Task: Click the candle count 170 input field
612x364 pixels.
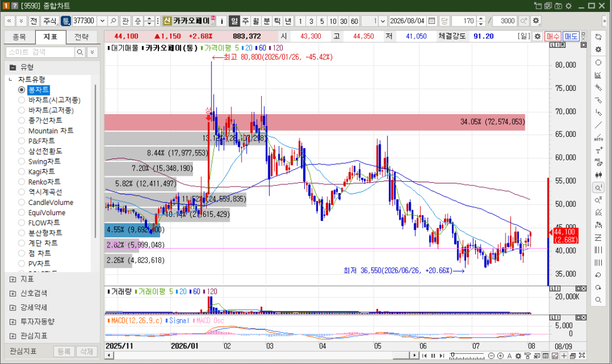Action: (x=464, y=21)
